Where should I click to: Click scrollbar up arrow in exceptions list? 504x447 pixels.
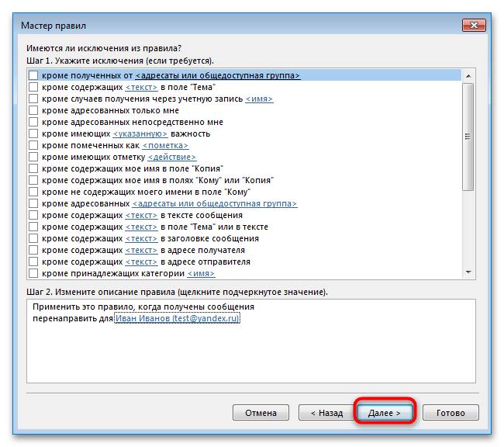(468, 76)
